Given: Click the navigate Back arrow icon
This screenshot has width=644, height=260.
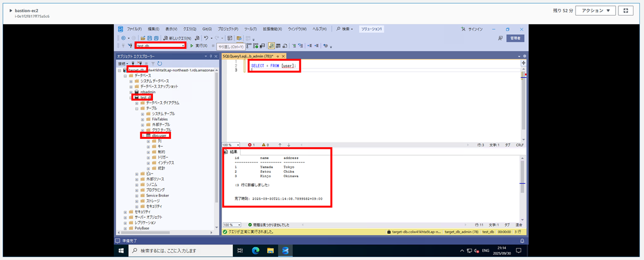Looking at the screenshot, I should [123, 38].
